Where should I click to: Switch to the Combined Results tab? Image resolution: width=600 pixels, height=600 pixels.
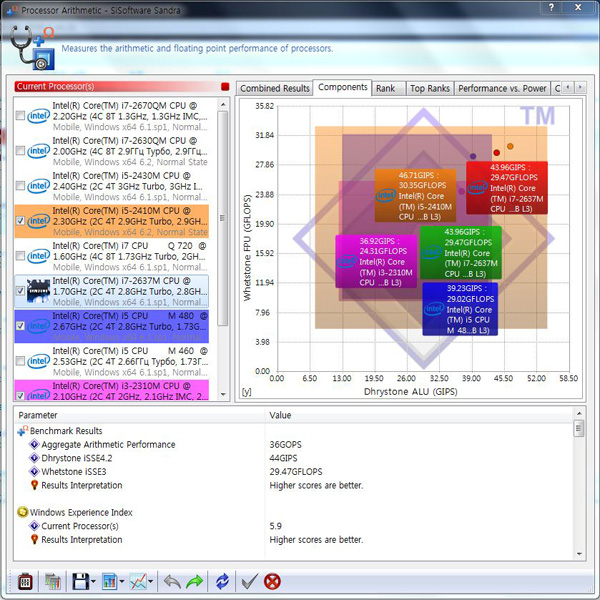275,88
